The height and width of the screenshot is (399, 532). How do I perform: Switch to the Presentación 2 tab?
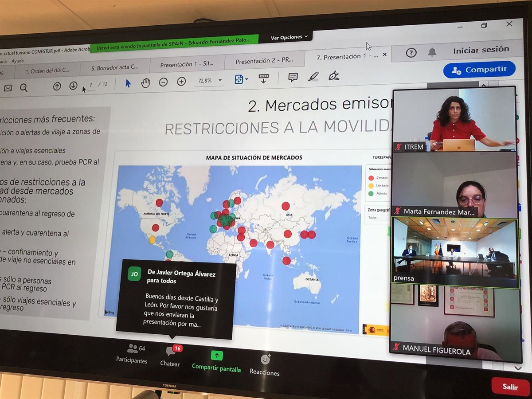pos(264,62)
